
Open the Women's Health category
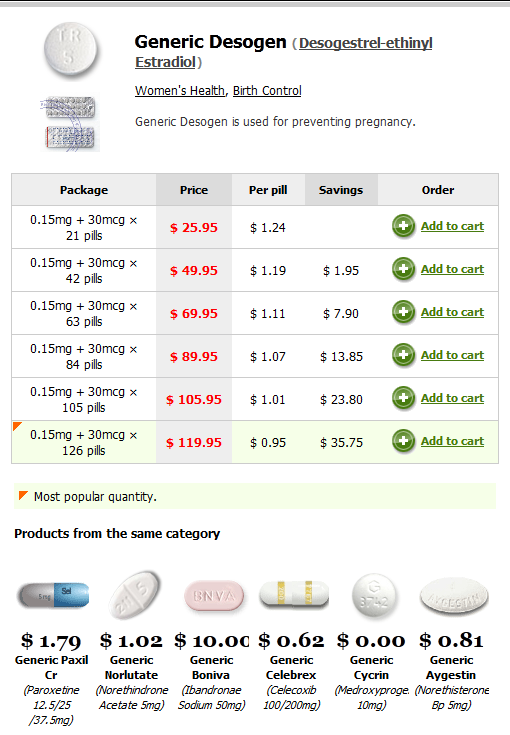(x=180, y=90)
